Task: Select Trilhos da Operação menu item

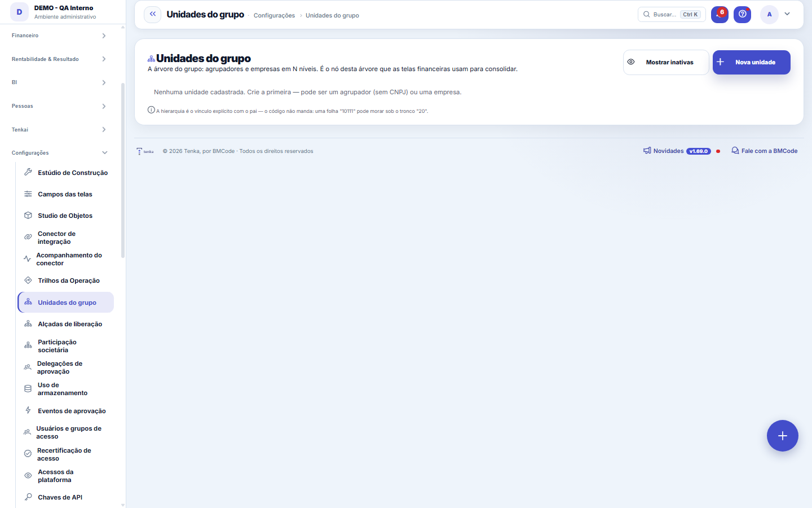Action: pyautogui.click(x=66, y=281)
